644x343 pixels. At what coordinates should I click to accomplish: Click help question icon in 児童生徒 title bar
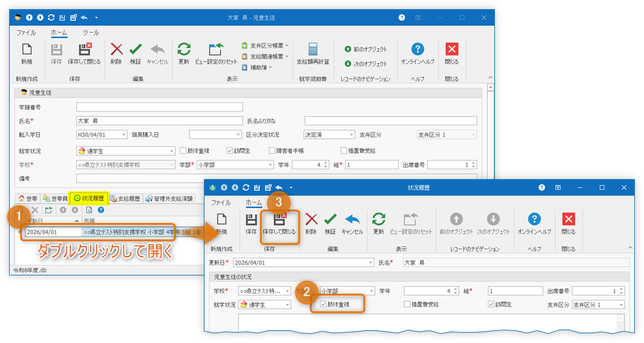tap(402, 17)
